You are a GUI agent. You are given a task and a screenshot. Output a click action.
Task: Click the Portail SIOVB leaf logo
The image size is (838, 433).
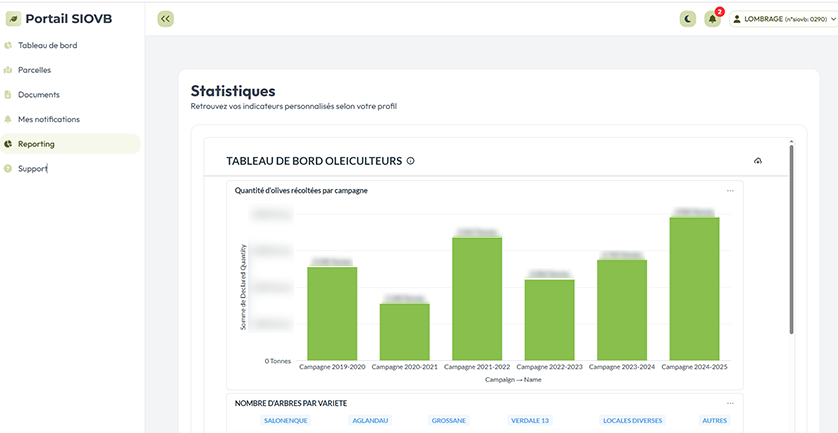coord(13,19)
